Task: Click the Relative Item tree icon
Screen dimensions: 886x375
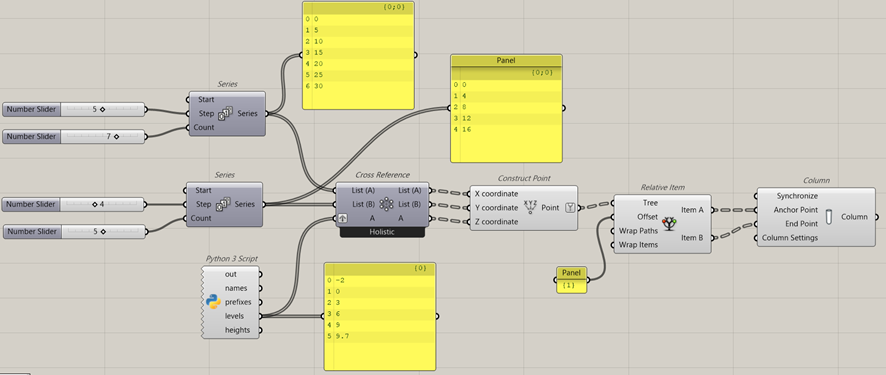Action: [x=669, y=224]
